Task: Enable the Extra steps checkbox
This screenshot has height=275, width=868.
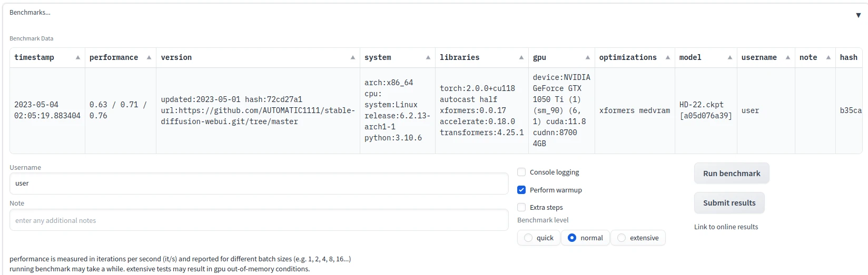Action: coord(521,207)
